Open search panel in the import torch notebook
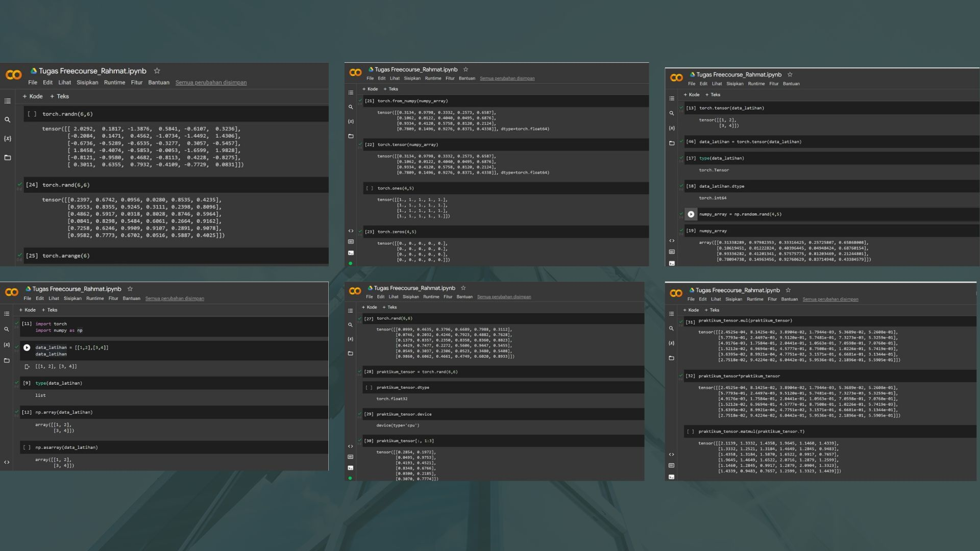This screenshot has width=980, height=551. click(7, 330)
